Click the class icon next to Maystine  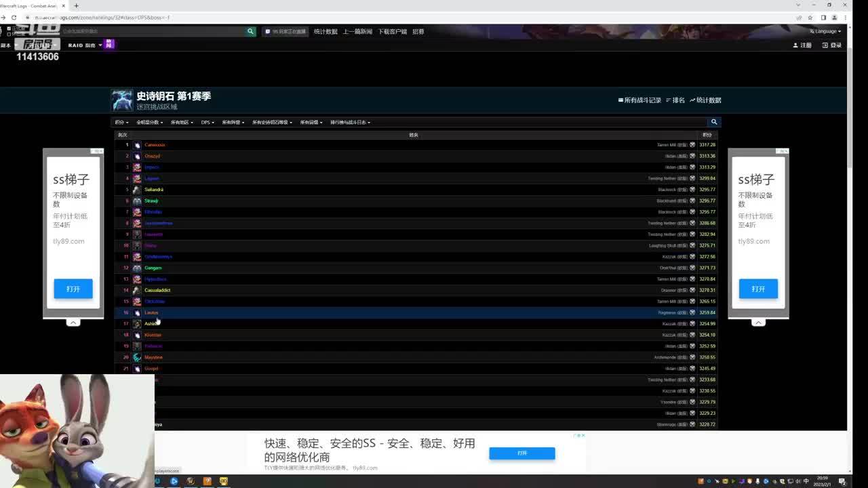[x=137, y=357]
